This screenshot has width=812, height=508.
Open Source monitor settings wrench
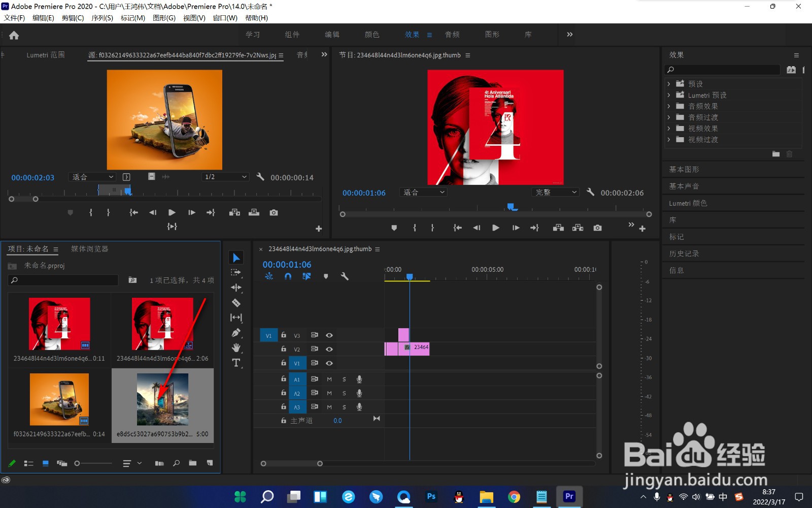click(x=260, y=177)
